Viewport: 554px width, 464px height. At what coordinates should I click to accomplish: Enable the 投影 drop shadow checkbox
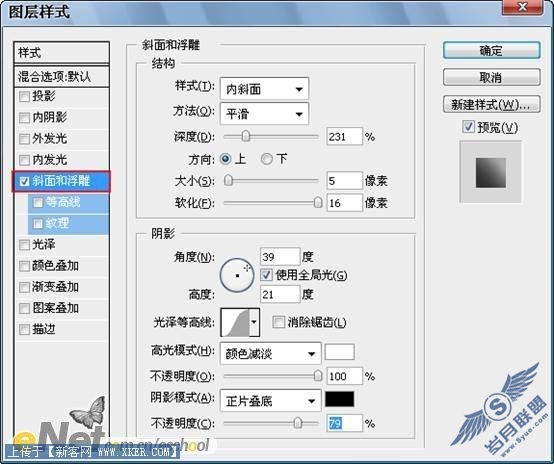pos(24,96)
